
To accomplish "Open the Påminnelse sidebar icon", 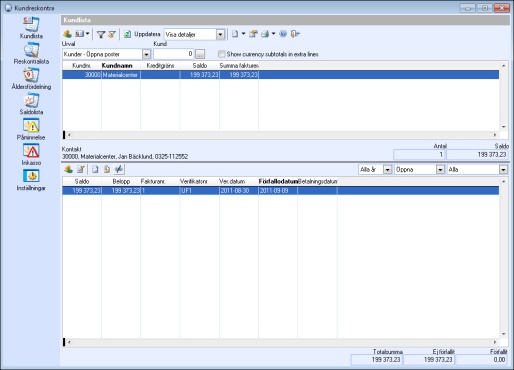I will (31, 126).
